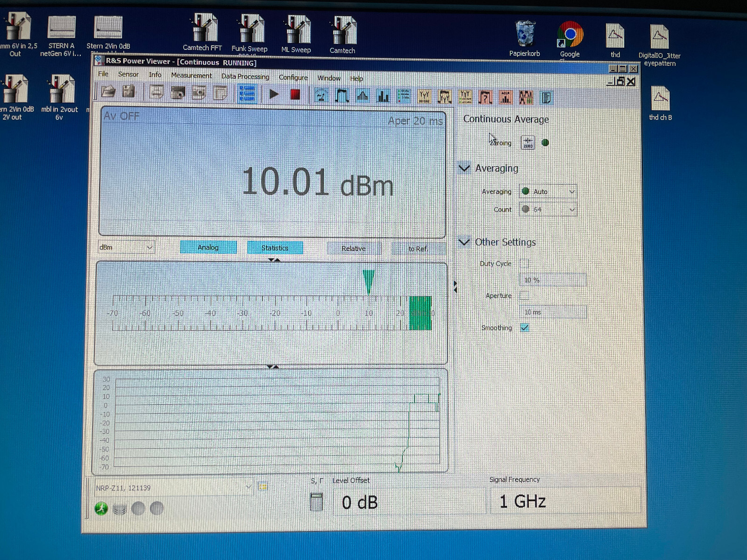Open the script document icon in toolbar
This screenshot has width=747, height=560.
[546, 98]
